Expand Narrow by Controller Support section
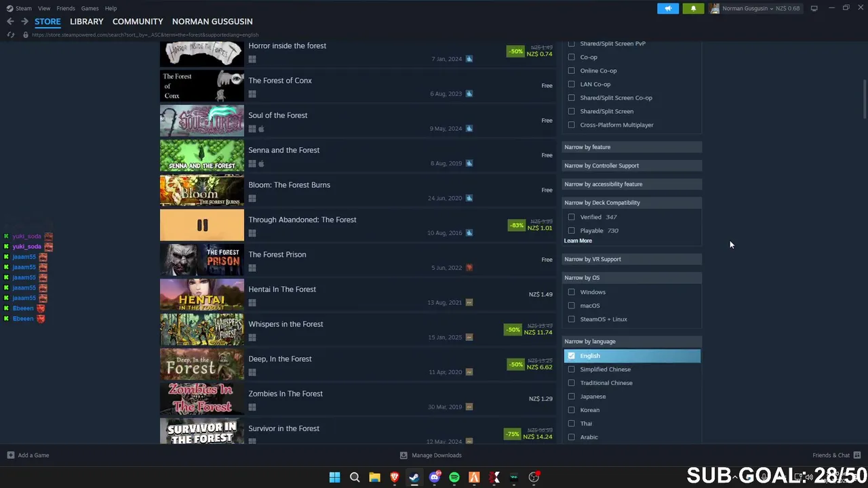This screenshot has width=868, height=488. (x=632, y=165)
